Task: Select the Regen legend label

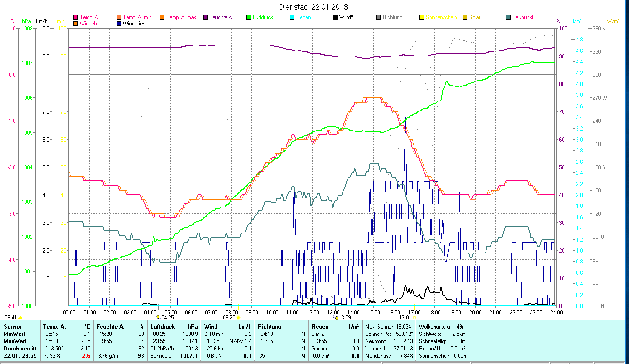Action: click(x=303, y=18)
